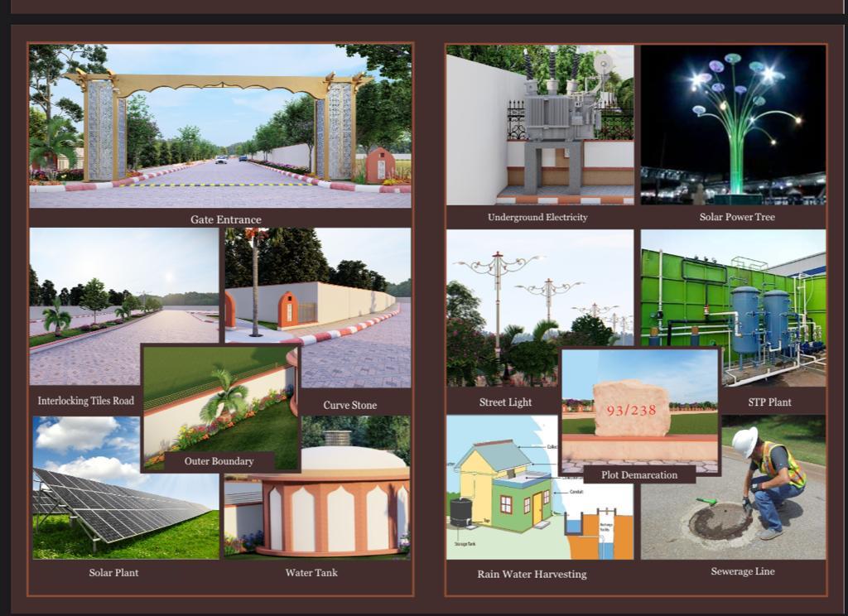848x616 pixels.
Task: Select the "Rain Water Harvesting" caption
Action: 532,574
